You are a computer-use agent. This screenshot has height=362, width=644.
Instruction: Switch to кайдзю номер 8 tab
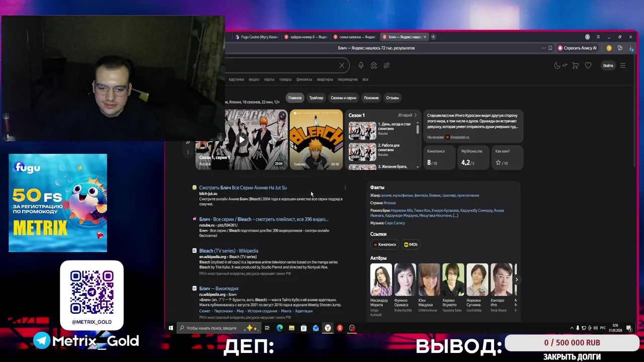click(x=305, y=37)
